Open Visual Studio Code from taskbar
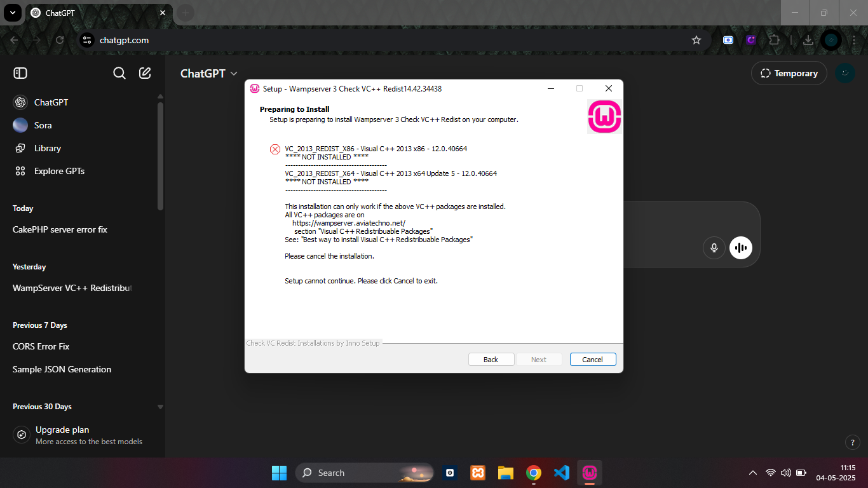This screenshot has height=488, width=868. [x=561, y=473]
